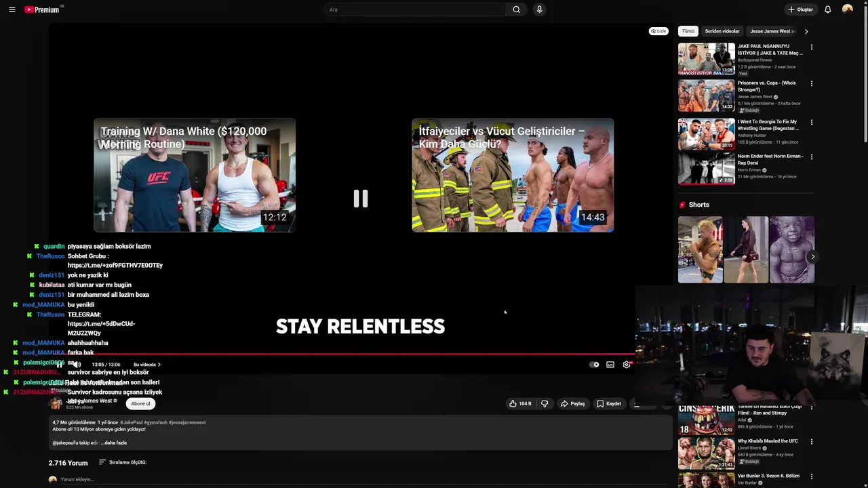
Task: Subscribe with Abone ol button
Action: [x=140, y=403]
